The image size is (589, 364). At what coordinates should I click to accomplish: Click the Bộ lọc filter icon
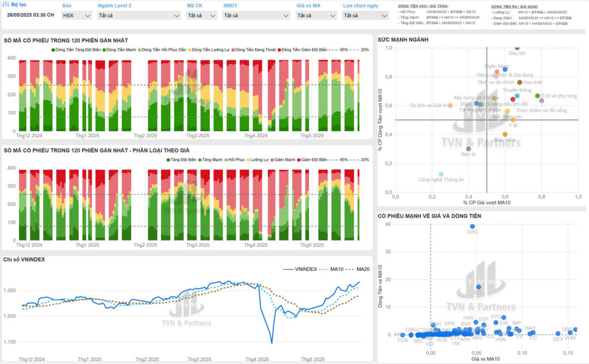pos(6,5)
